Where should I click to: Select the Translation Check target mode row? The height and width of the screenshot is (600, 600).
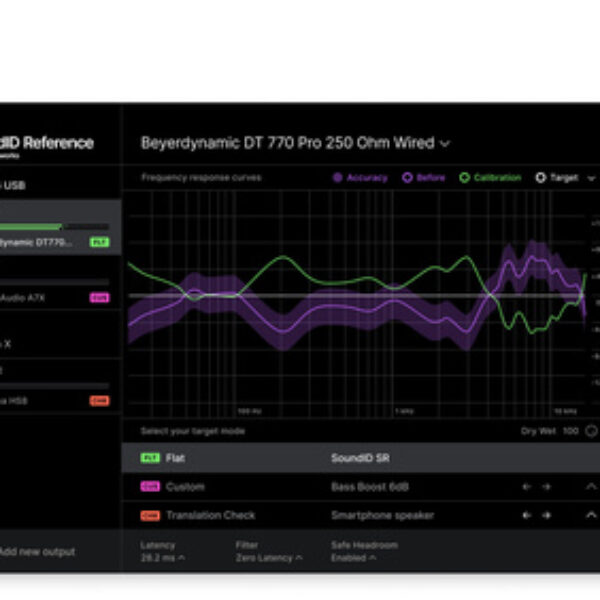[361, 515]
